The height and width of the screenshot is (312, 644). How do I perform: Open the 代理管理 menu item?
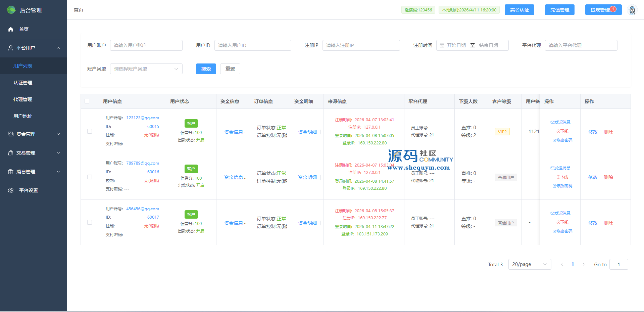coord(23,99)
